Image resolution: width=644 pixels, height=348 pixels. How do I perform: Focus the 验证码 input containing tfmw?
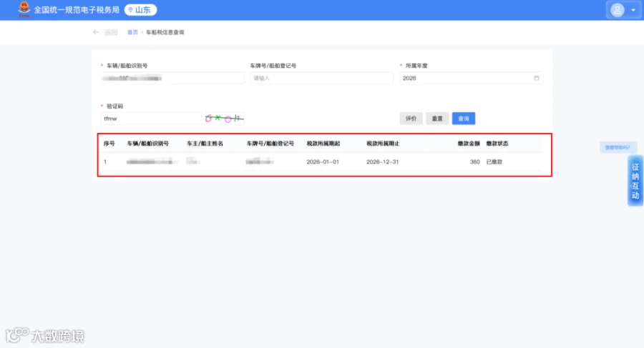(x=151, y=119)
